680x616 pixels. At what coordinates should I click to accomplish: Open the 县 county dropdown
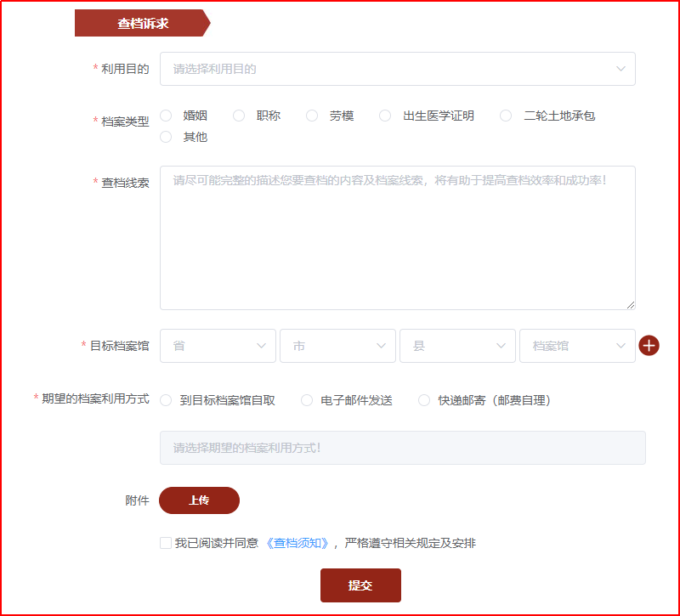[x=457, y=346]
